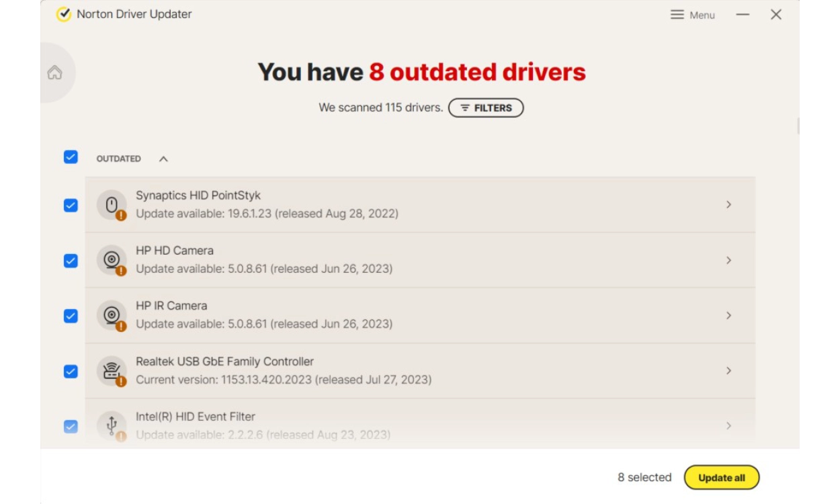
Task: Click the HP HD Camera webcam icon
Action: [112, 259]
